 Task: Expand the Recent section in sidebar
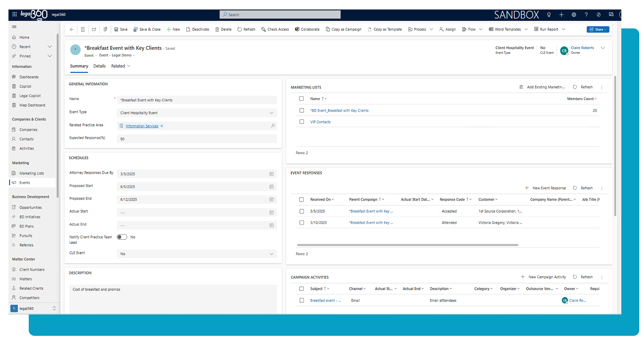[50, 47]
